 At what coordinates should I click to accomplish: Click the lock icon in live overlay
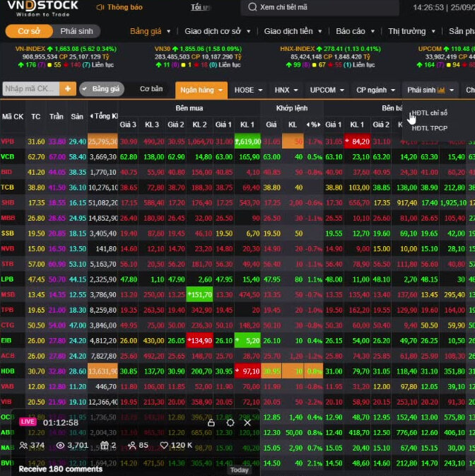[x=210, y=422]
